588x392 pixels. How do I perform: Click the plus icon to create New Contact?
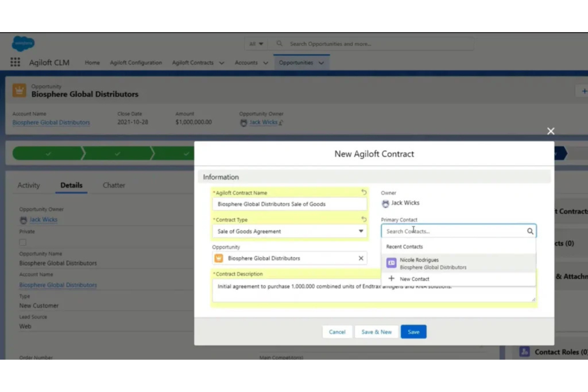point(391,278)
